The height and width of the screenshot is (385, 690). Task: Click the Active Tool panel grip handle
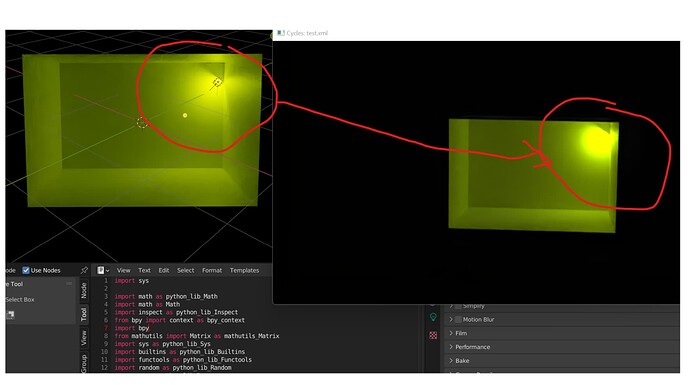69,284
